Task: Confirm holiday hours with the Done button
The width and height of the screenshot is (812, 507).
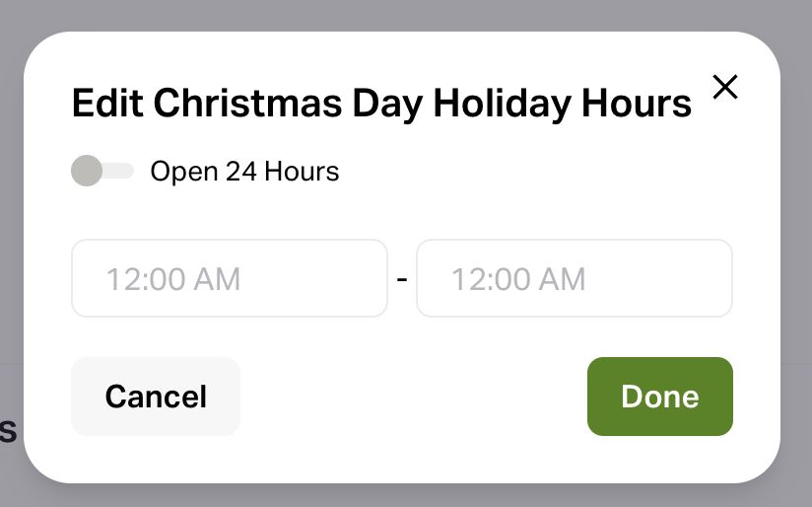Action: (x=660, y=397)
